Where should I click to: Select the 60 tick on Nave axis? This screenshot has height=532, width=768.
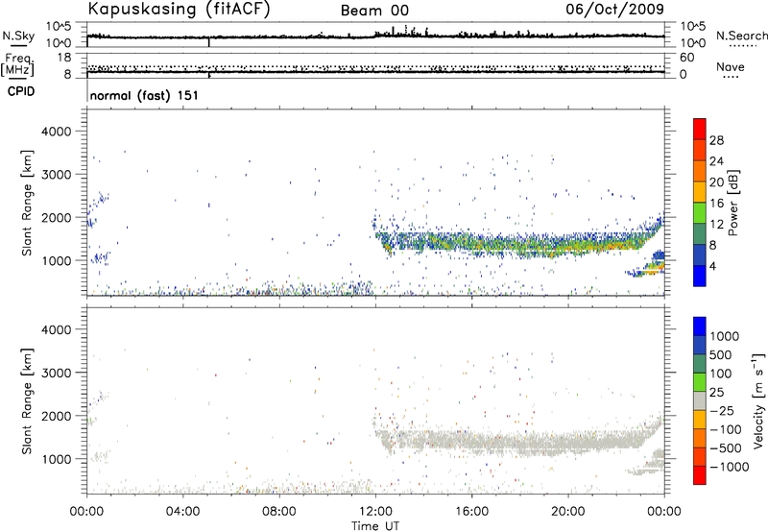(686, 58)
